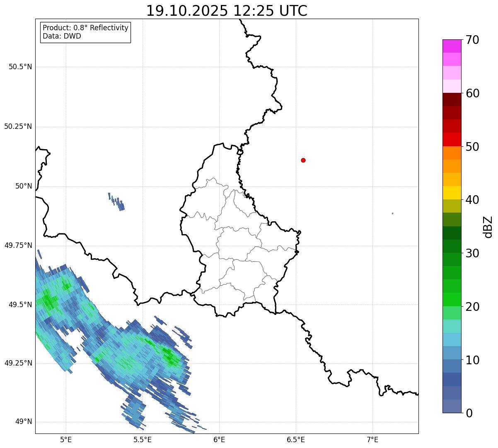The image size is (498, 448).
Task: Click the red radar site dot
Action: 303,160
